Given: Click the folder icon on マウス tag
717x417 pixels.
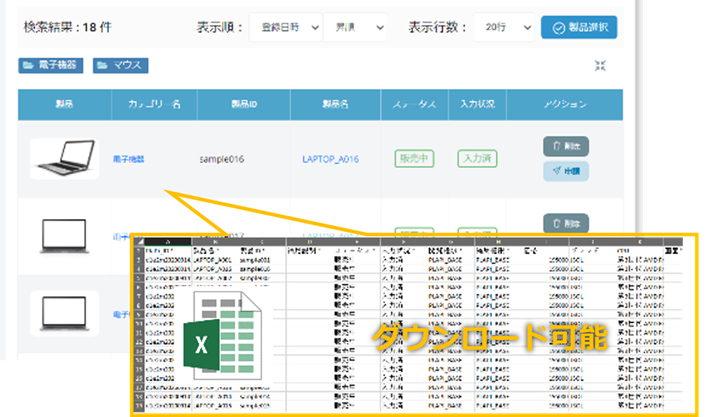Looking at the screenshot, I should click(103, 66).
